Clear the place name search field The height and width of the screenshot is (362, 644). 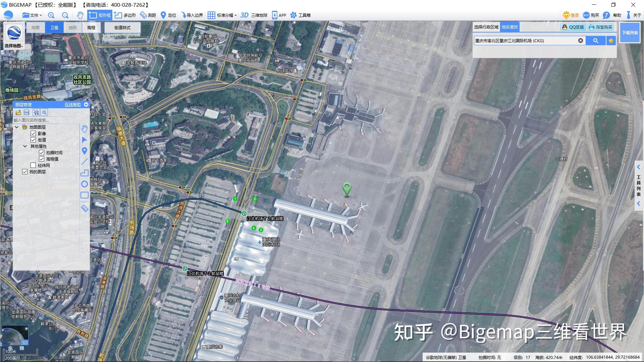pos(581,41)
